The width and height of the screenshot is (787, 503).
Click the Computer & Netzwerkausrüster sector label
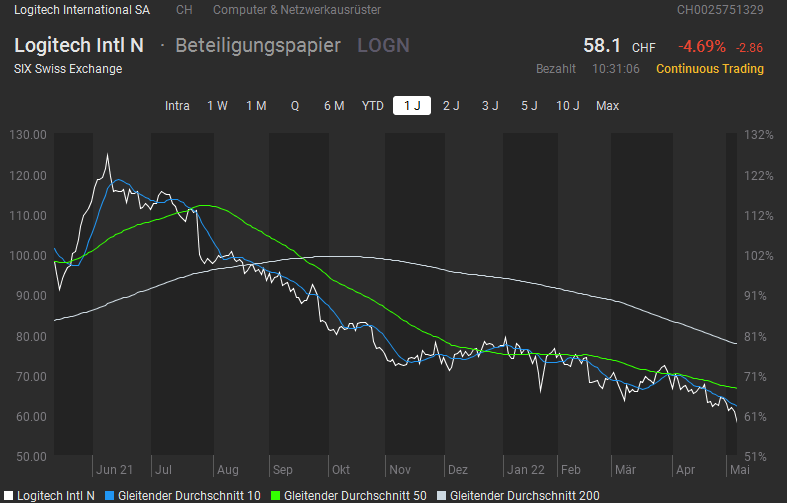[297, 10]
